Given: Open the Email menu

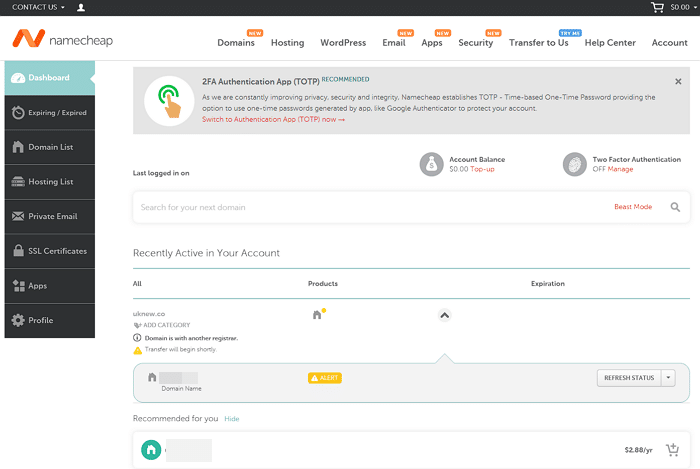Looking at the screenshot, I should (x=394, y=43).
